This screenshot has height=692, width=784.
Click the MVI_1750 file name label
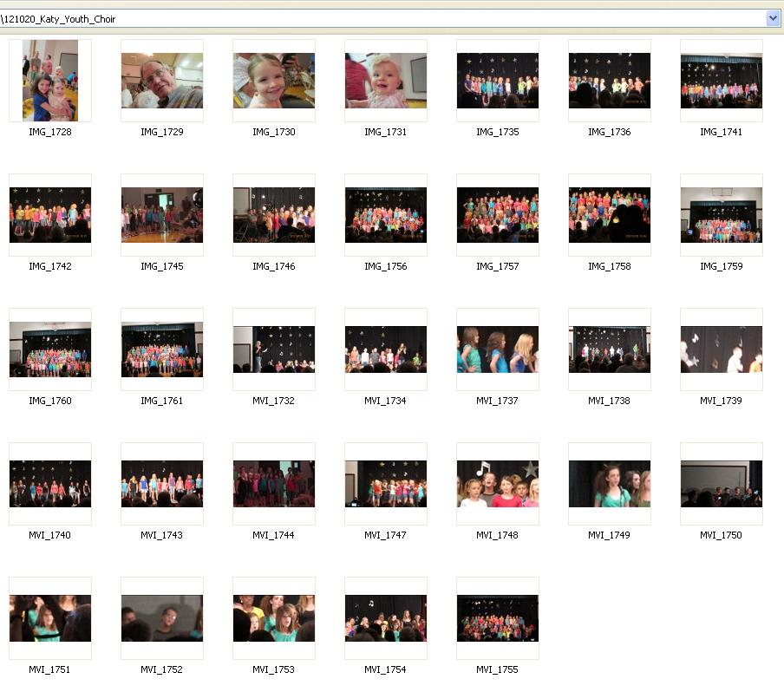pos(721,536)
